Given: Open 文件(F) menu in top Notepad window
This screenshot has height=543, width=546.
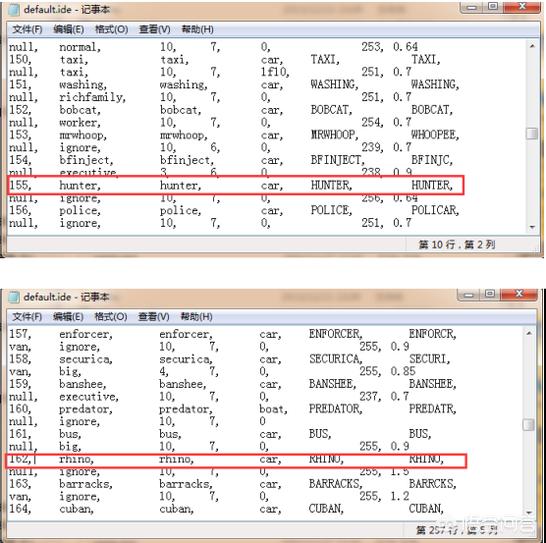Looking at the screenshot, I should pyautogui.click(x=27, y=29).
